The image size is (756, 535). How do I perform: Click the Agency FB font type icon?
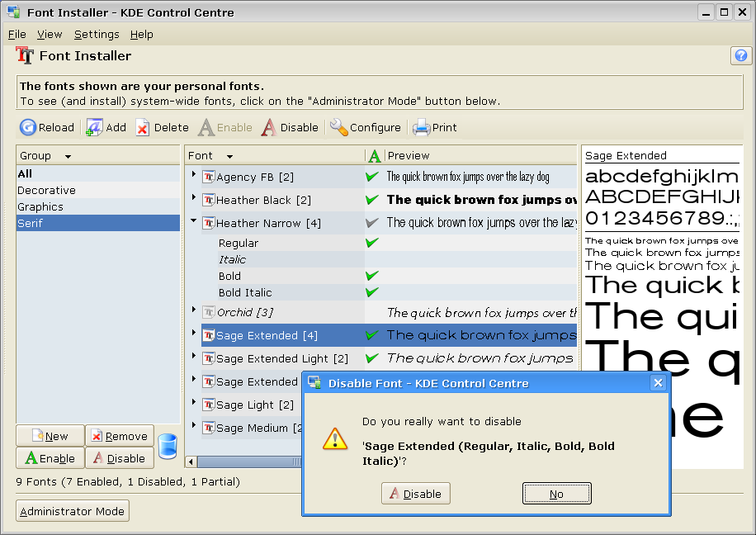click(x=208, y=177)
